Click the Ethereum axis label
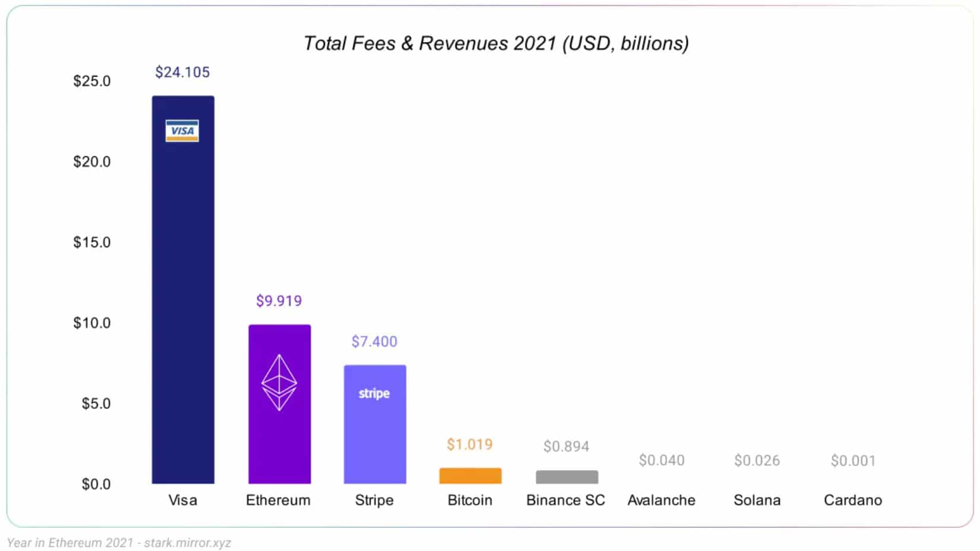The image size is (980, 551). point(279,500)
